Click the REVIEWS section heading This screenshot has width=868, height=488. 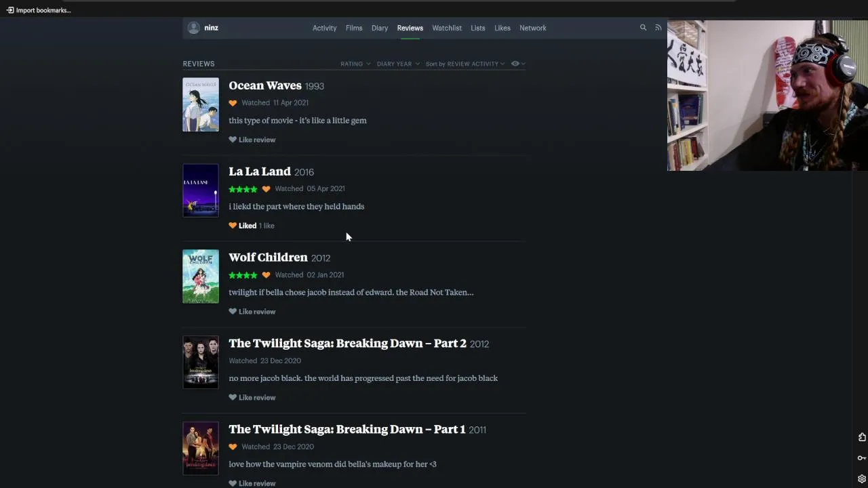199,64
